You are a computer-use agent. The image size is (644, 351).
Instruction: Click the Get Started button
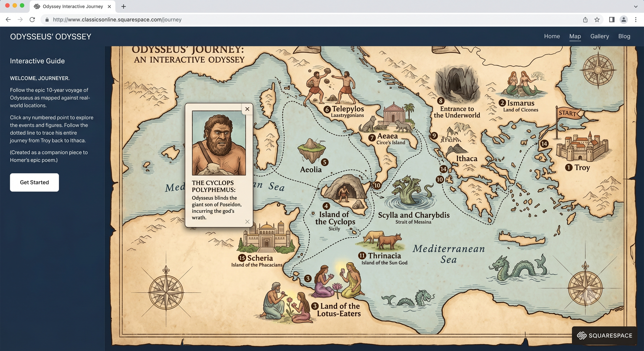(34, 182)
